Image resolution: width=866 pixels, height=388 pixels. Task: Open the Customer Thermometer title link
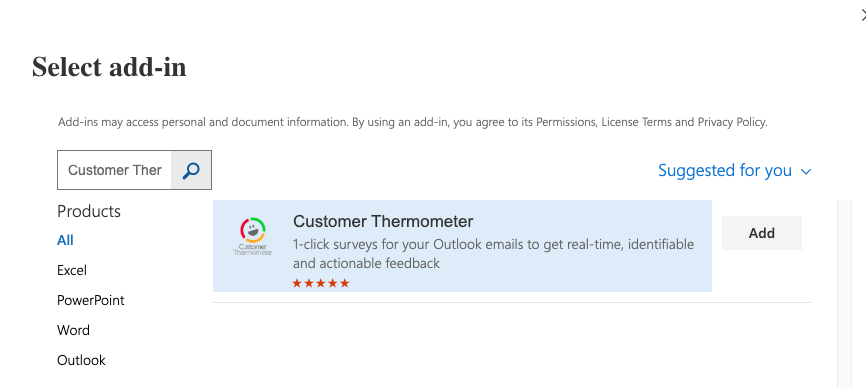click(383, 221)
